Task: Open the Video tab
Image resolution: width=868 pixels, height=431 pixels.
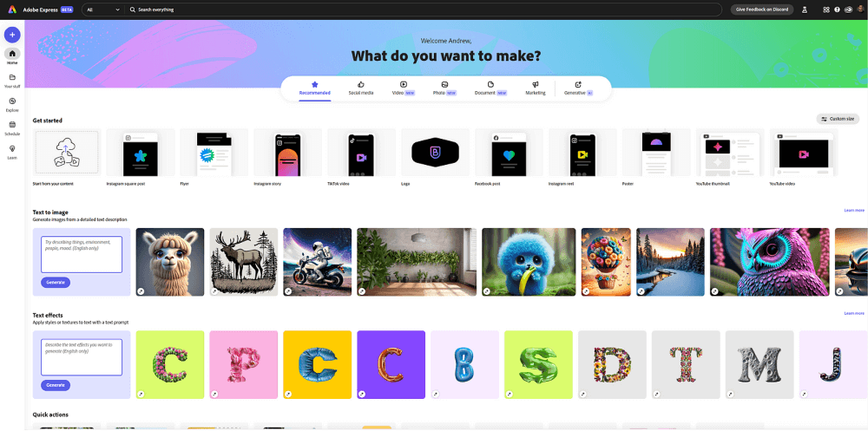Action: (x=403, y=88)
